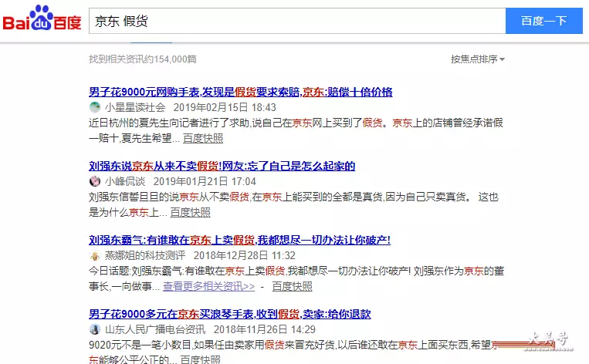Click date 2018年12月28日 11:32
This screenshot has height=364, width=589.
coord(245,255)
